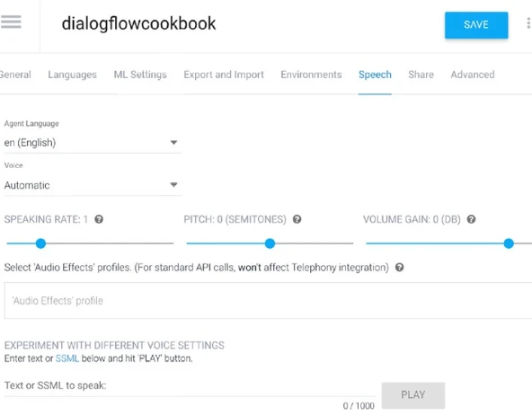Click the Speaking Rate help icon

[99, 219]
